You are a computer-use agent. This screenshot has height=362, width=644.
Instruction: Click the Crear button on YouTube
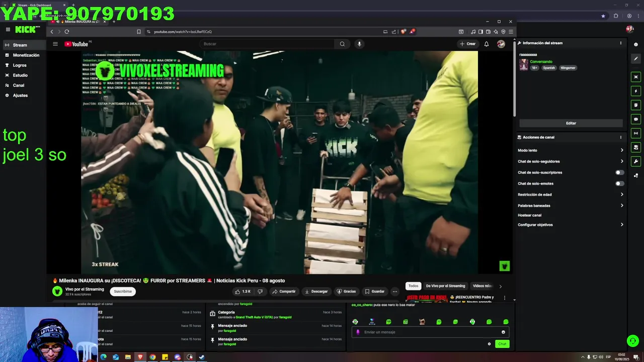click(467, 44)
